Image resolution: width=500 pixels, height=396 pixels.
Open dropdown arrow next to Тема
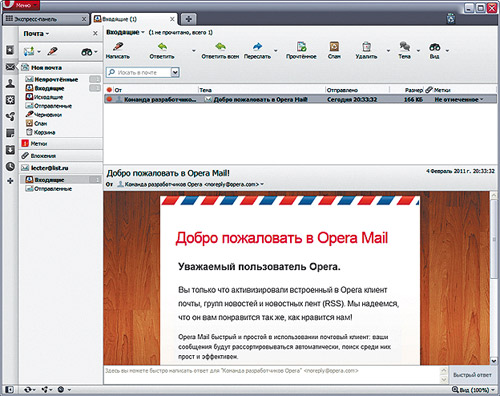[x=418, y=51]
